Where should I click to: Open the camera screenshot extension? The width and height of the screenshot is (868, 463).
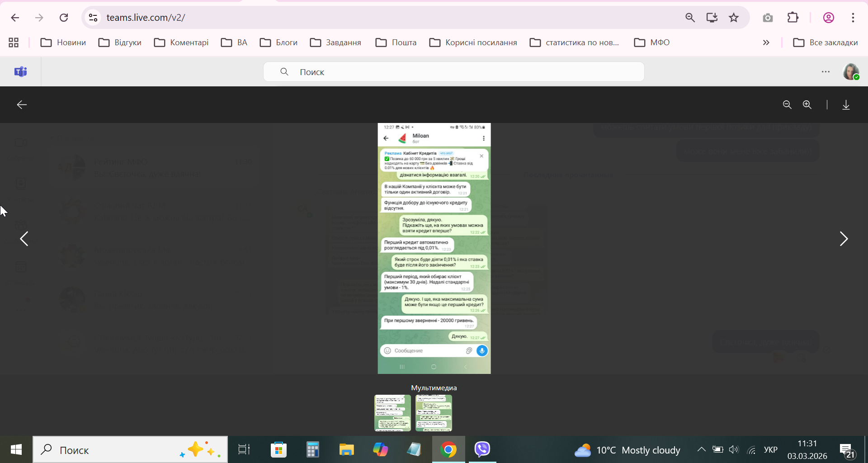768,18
